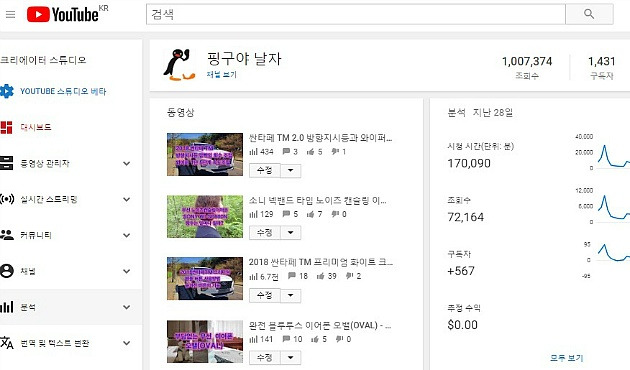Click 수정 for 2018 싼타페 TM video
Viewport: 630px width, 370px height.
click(x=264, y=296)
